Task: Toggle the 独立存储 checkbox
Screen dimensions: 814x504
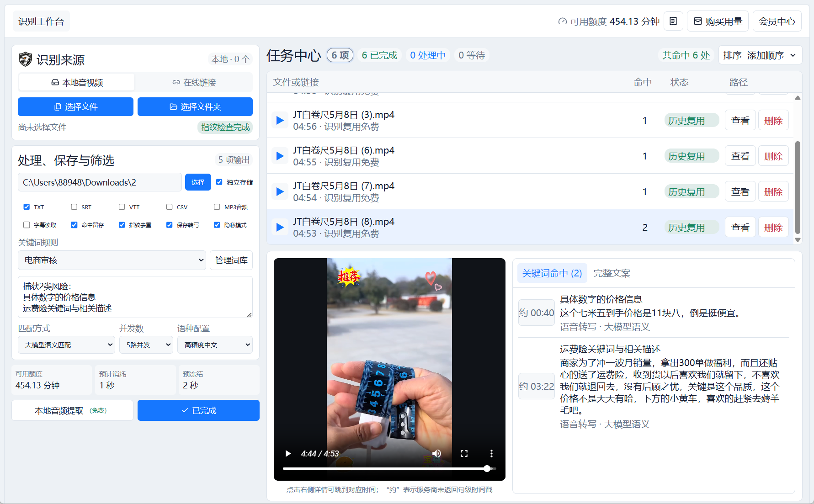Action: 219,182
